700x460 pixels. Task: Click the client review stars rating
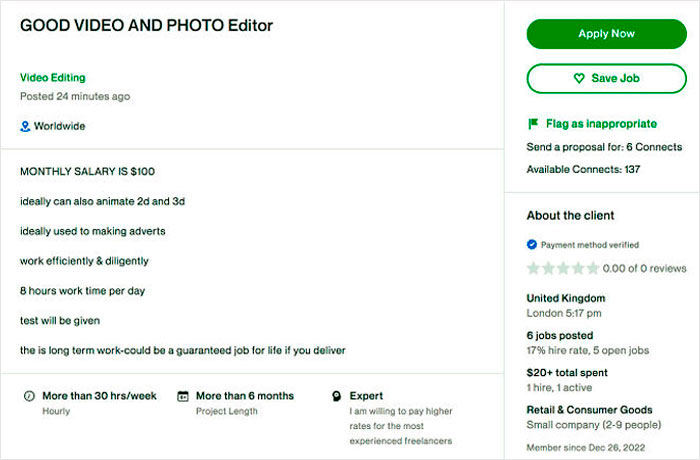pyautogui.click(x=563, y=268)
